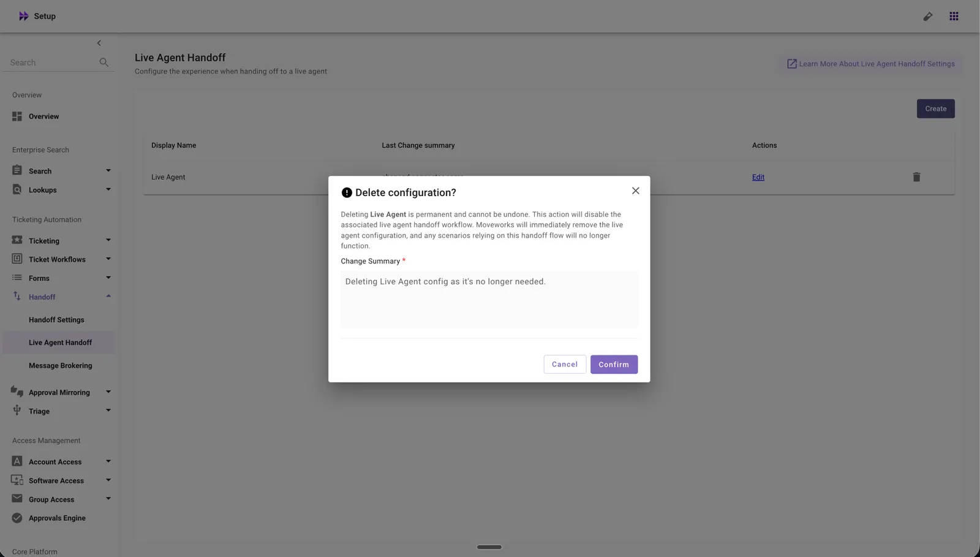This screenshot has width=980, height=557.
Task: Open the apps grid icon
Action: [x=954, y=17]
